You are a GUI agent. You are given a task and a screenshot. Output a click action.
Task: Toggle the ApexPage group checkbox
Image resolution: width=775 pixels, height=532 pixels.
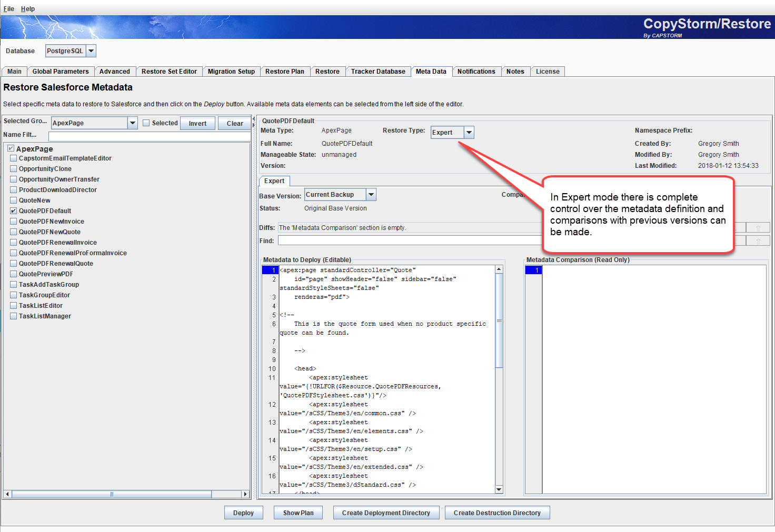coord(11,149)
